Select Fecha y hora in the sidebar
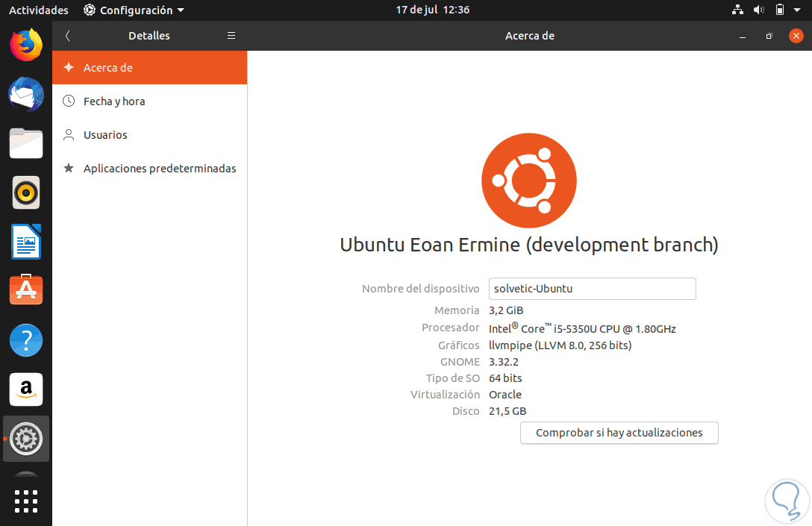 [150, 101]
